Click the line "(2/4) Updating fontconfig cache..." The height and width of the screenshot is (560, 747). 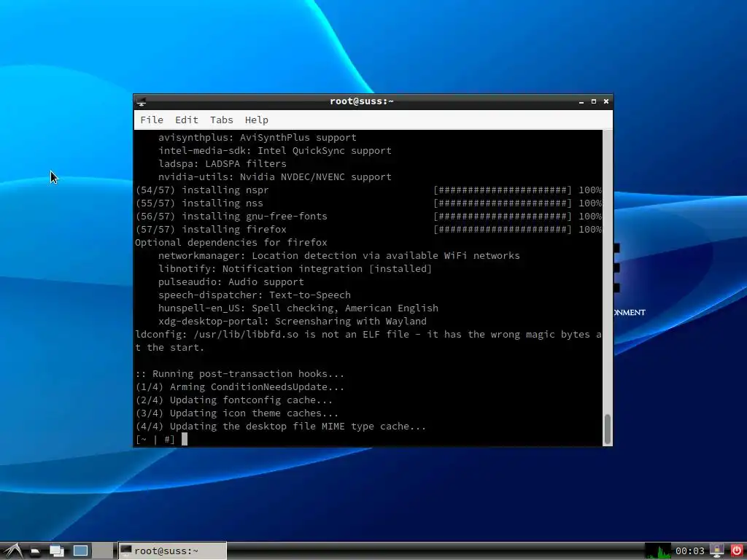(x=234, y=400)
